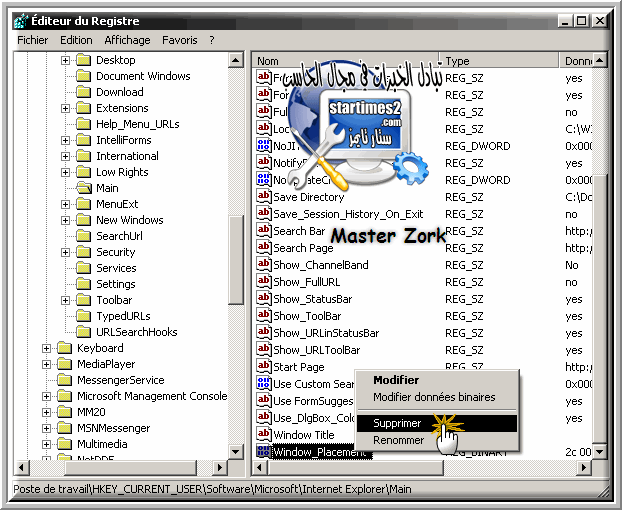Viewport: 622px width, 510px height.
Task: Click the Type column header
Action: pyautogui.click(x=500, y=61)
